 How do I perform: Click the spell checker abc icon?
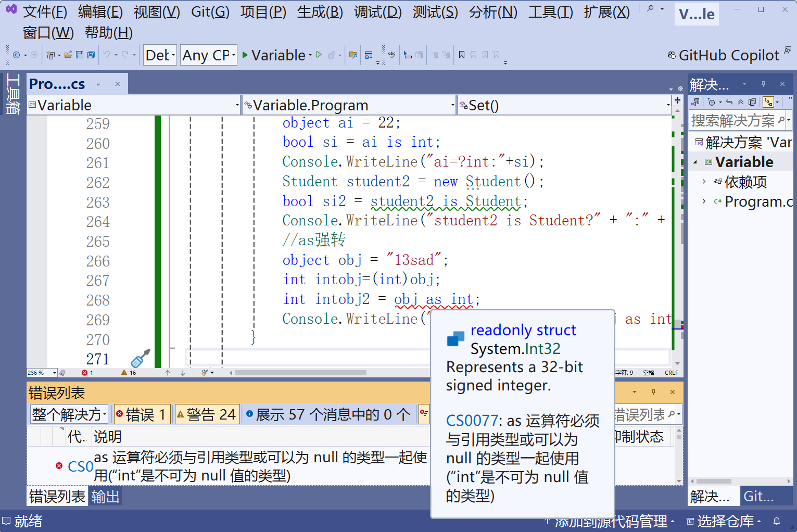pos(391,55)
